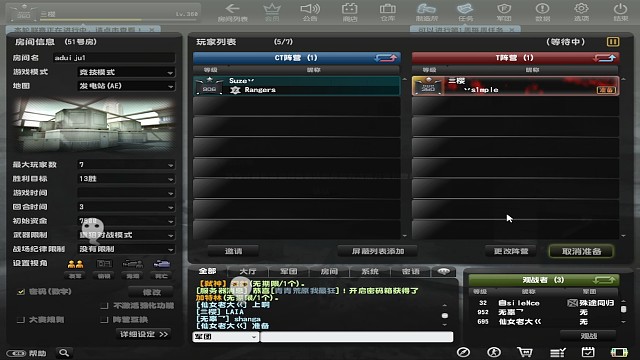Click the 修改 password modify button
Viewport: 640px width, 360px height.
tap(151, 292)
